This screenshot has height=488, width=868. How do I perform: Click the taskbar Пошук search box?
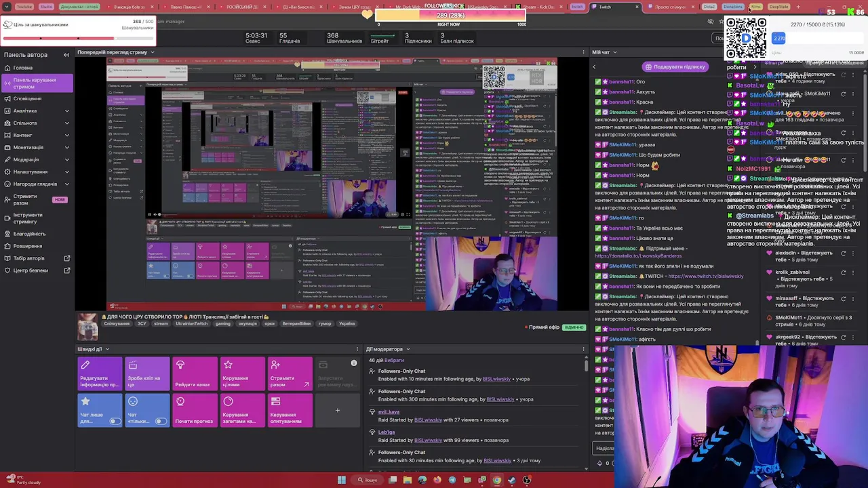tap(368, 480)
